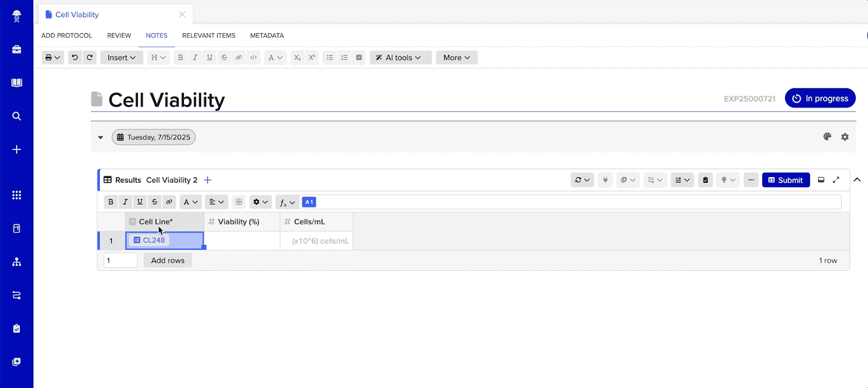Image resolution: width=868 pixels, height=388 pixels.
Task: Open the text color dropdown in notes toolbar
Action: (x=276, y=57)
